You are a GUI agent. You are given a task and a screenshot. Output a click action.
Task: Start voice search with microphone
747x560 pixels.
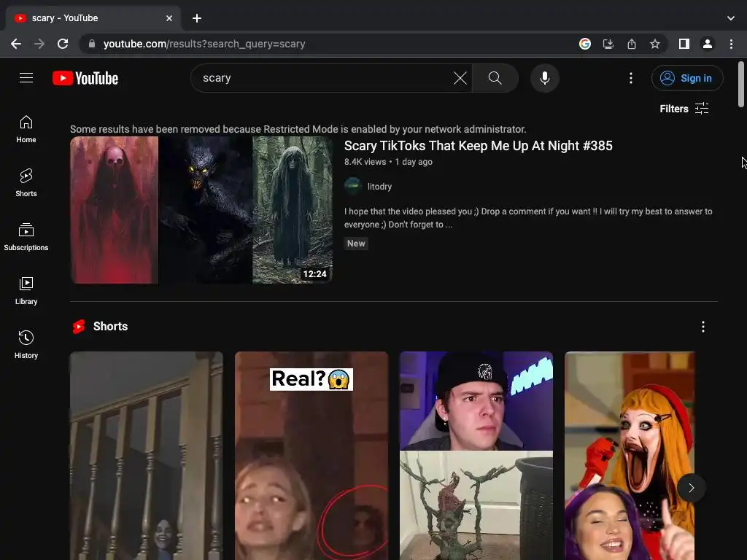(544, 78)
